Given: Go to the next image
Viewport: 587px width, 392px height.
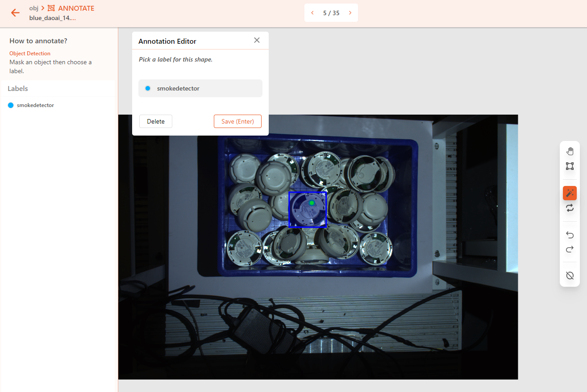Looking at the screenshot, I should click(350, 13).
